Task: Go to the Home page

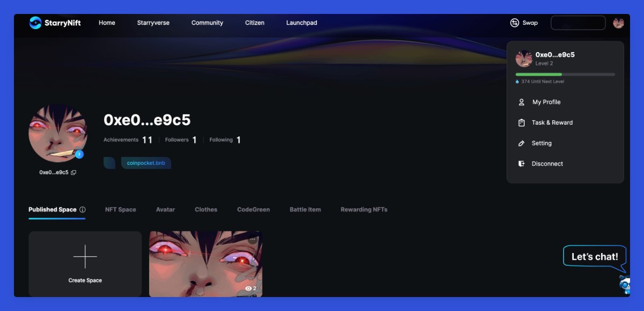Action: pos(107,23)
